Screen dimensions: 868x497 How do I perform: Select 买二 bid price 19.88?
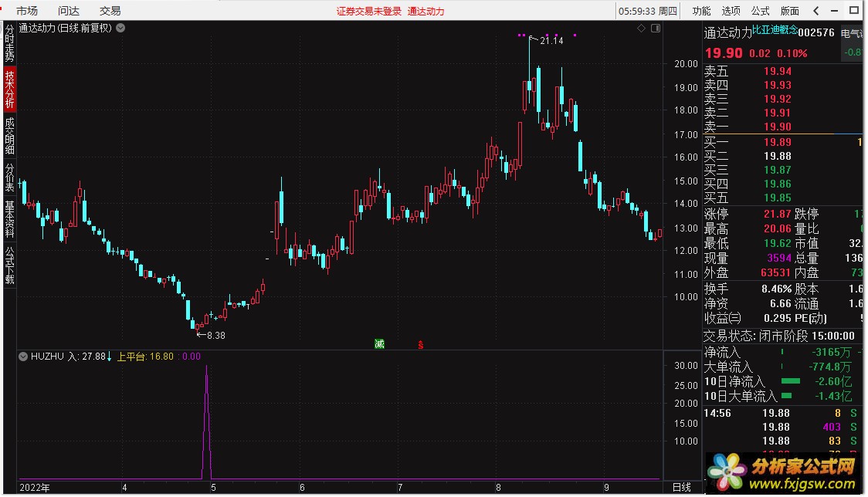pyautogui.click(x=777, y=156)
